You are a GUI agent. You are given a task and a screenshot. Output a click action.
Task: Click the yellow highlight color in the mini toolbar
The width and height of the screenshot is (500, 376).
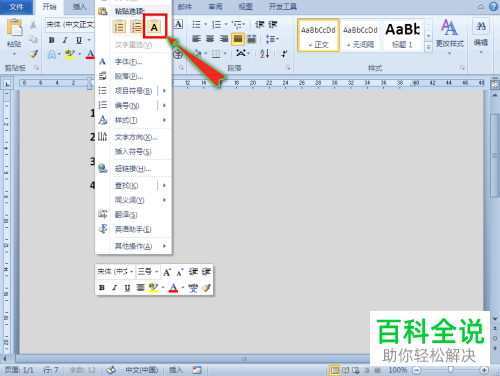(x=153, y=288)
